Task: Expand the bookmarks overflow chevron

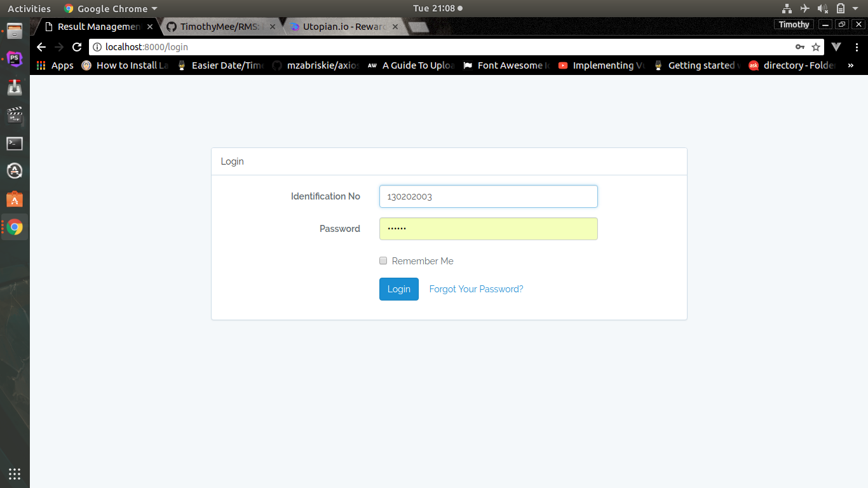Action: pyautogui.click(x=851, y=65)
